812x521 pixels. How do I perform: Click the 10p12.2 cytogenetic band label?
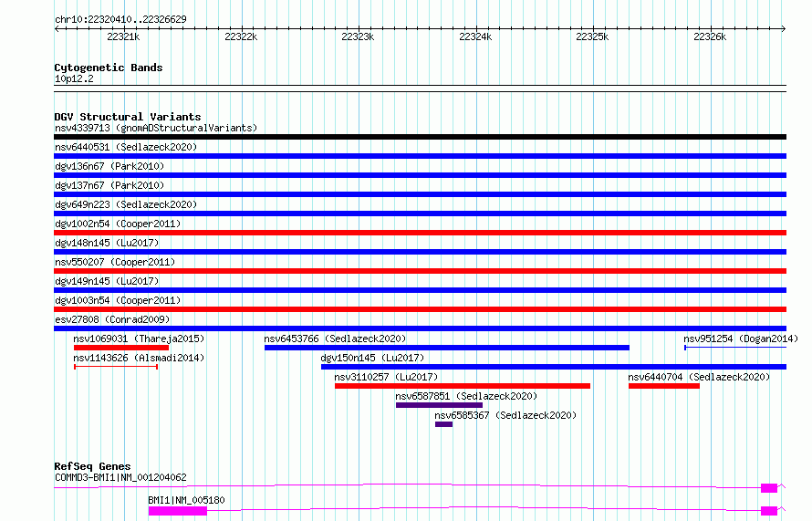click(74, 79)
